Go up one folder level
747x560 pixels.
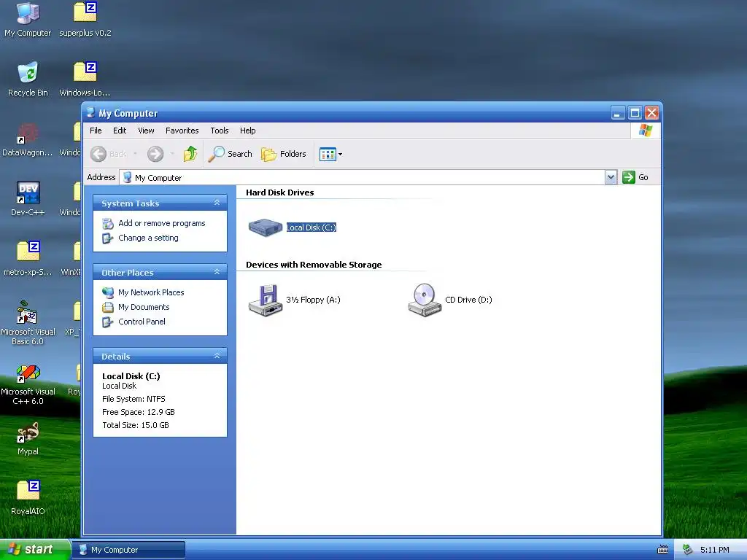(x=190, y=154)
